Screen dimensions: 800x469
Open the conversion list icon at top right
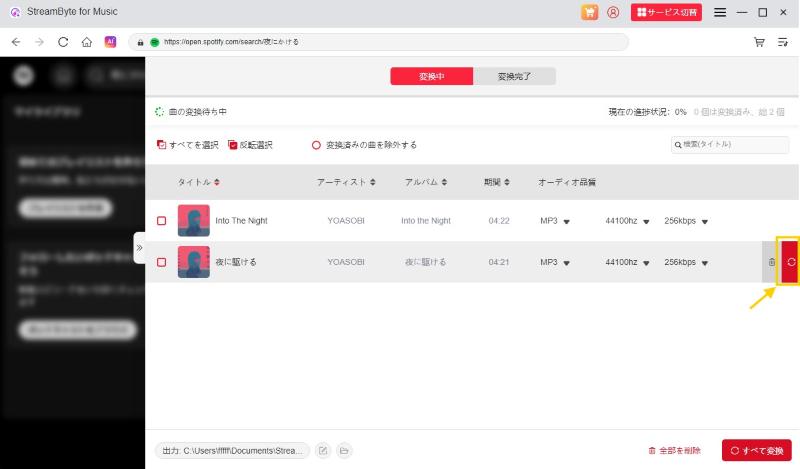point(783,42)
